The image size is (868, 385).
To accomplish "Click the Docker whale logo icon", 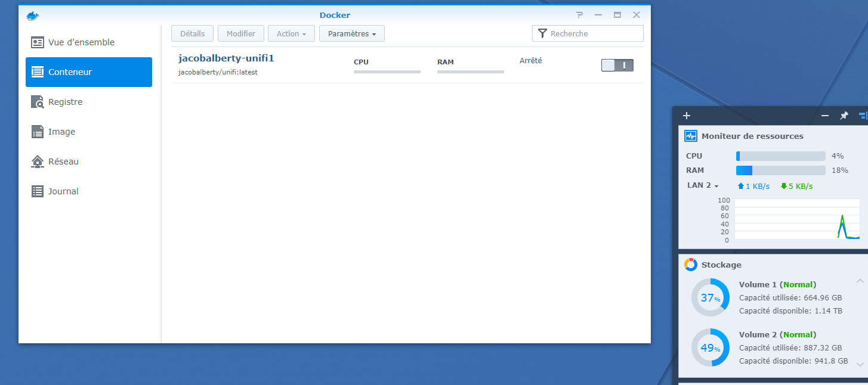I will click(32, 15).
